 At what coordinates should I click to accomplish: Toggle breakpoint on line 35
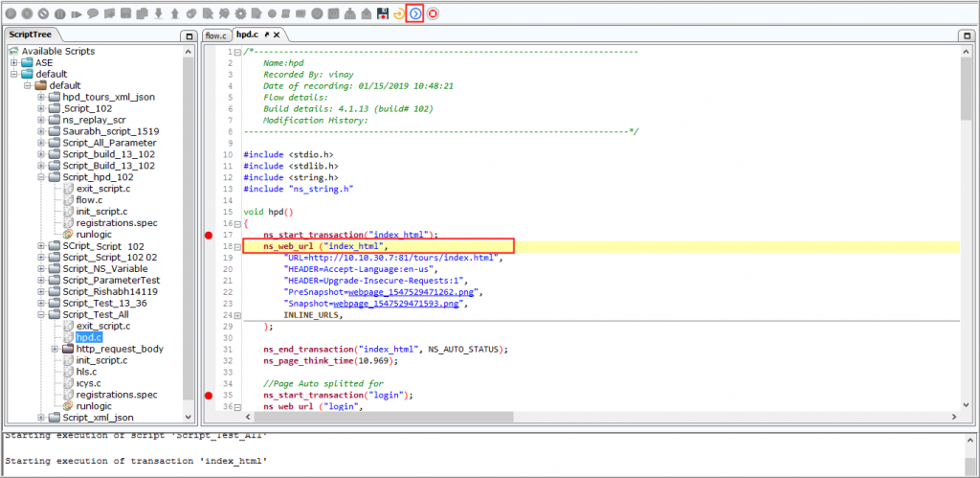(x=209, y=396)
